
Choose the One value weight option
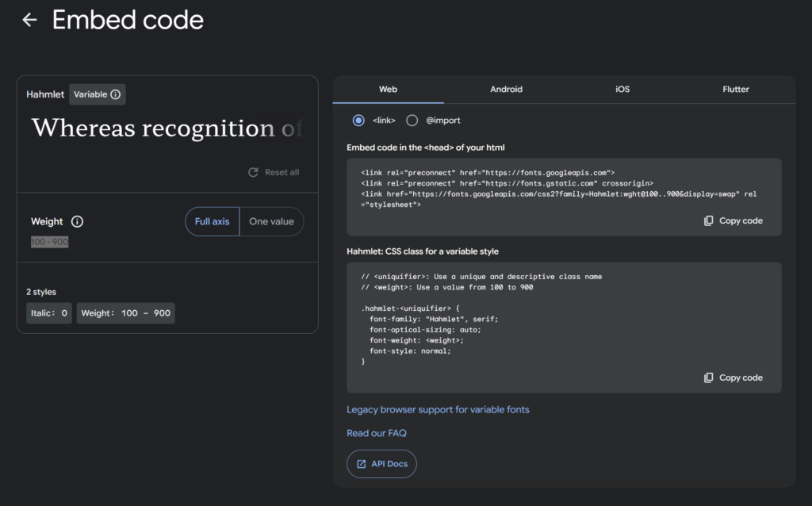[271, 221]
